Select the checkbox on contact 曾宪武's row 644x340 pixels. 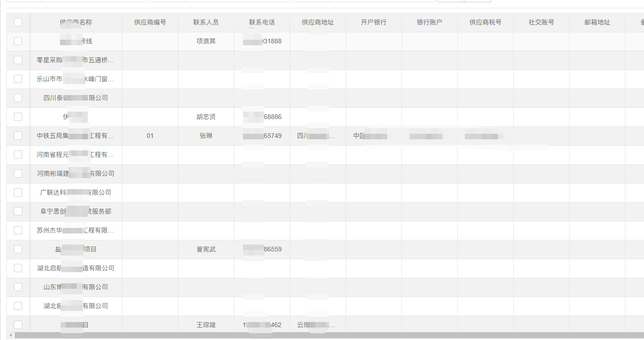pyautogui.click(x=18, y=249)
